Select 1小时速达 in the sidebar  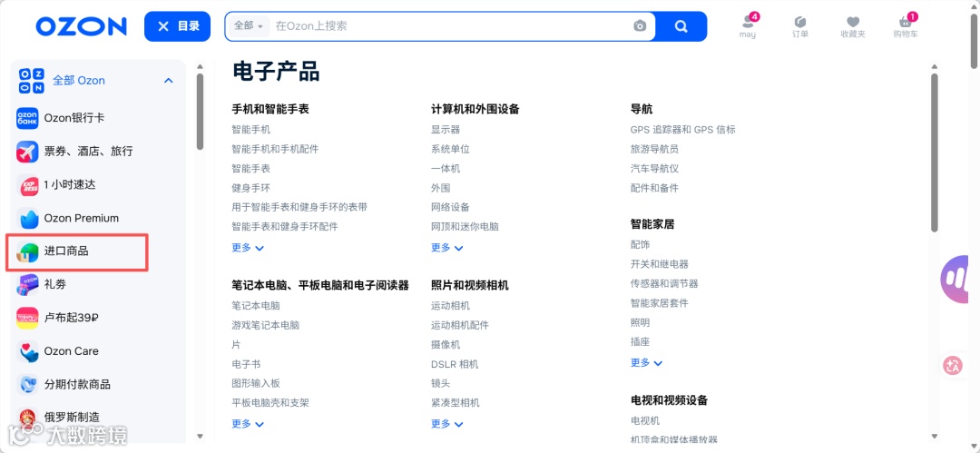tap(69, 184)
